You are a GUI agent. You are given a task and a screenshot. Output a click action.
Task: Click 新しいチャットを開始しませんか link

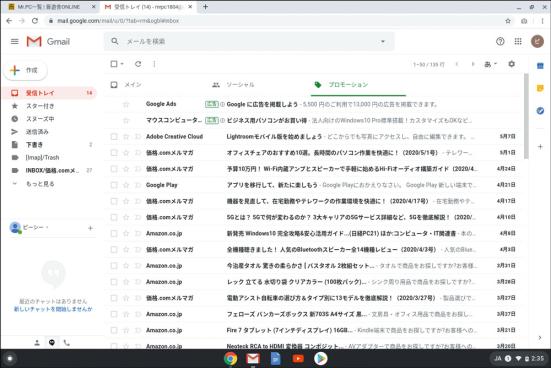pyautogui.click(x=53, y=309)
